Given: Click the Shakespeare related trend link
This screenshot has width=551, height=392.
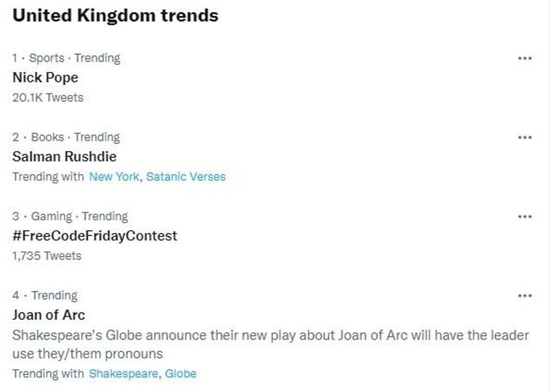Looking at the screenshot, I should pos(124,373).
